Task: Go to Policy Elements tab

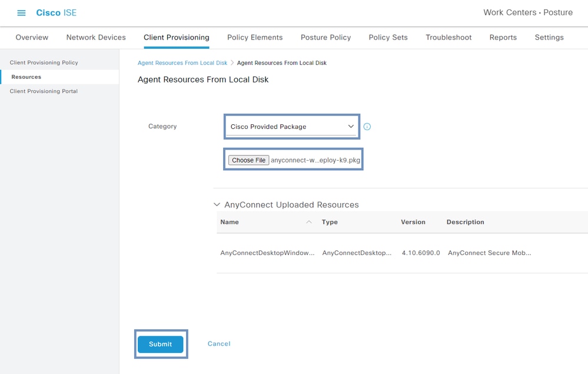Action: click(255, 38)
